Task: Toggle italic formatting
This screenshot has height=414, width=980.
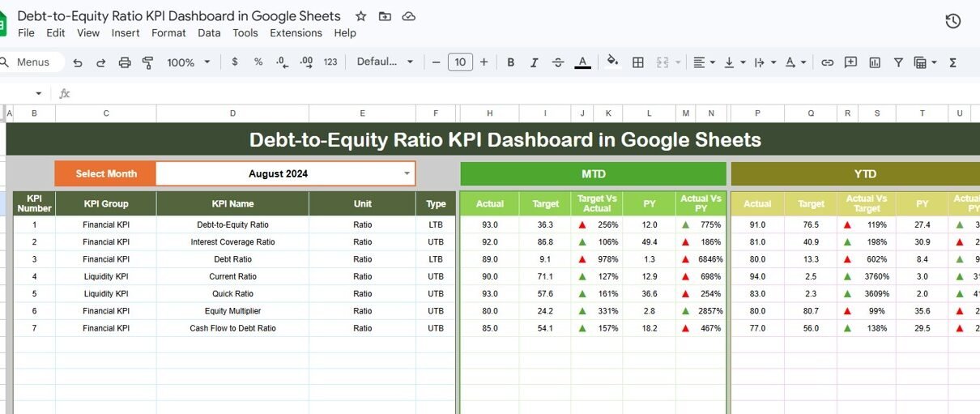Action: 534,62
